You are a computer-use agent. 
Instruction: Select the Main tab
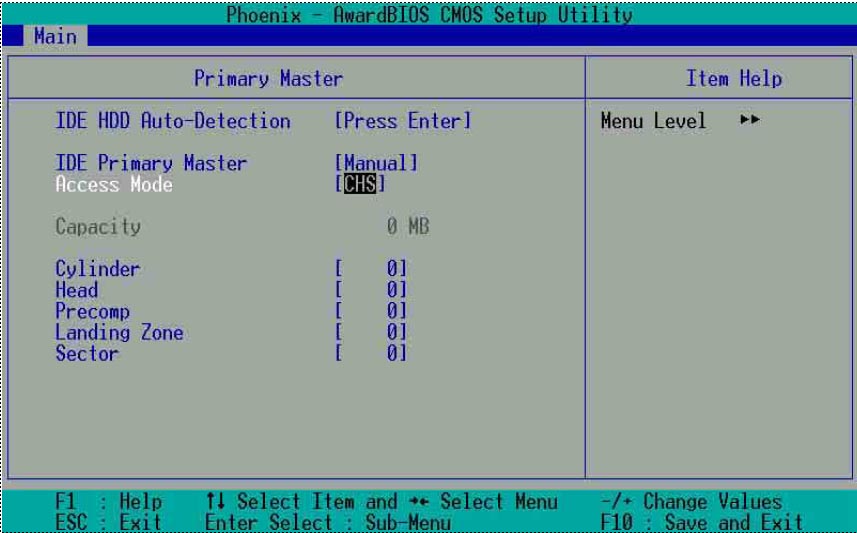[55, 37]
